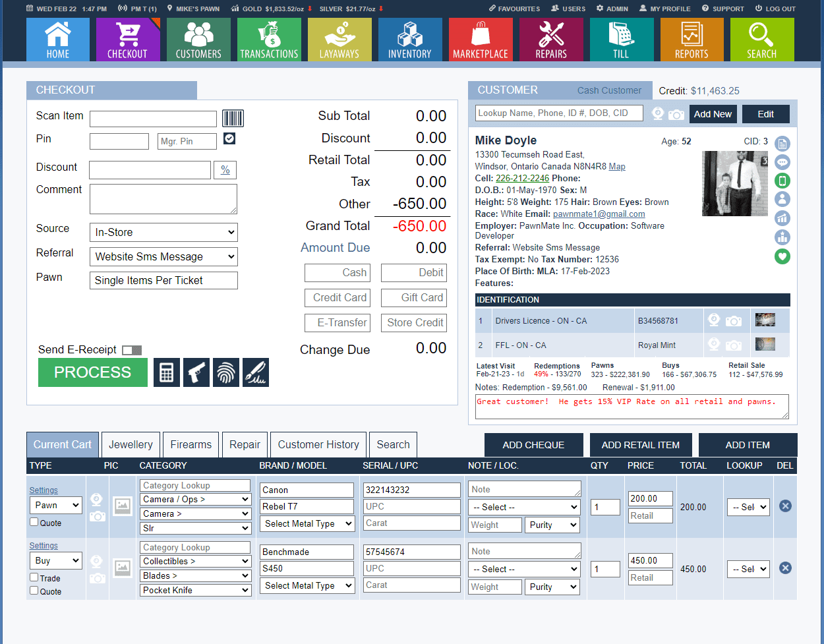Open the calculator tool icon

point(167,373)
